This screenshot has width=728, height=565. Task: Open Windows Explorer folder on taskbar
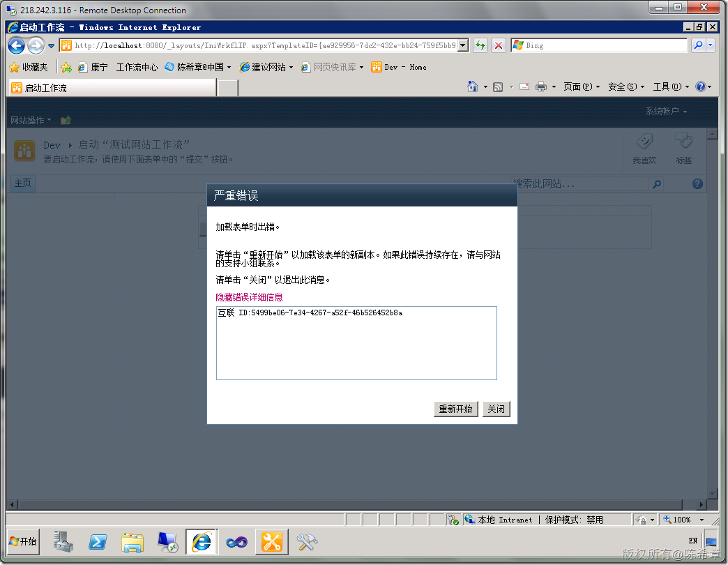tap(132, 542)
